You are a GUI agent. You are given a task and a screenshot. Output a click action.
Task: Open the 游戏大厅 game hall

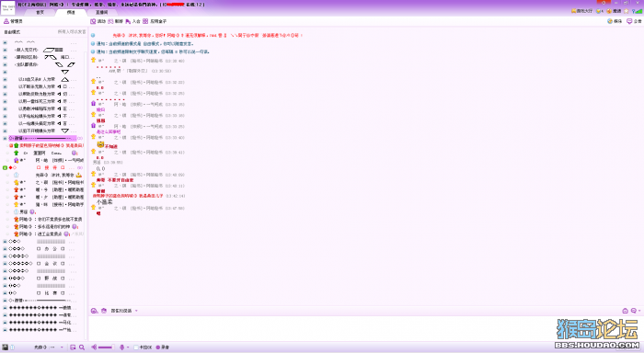(581, 11)
